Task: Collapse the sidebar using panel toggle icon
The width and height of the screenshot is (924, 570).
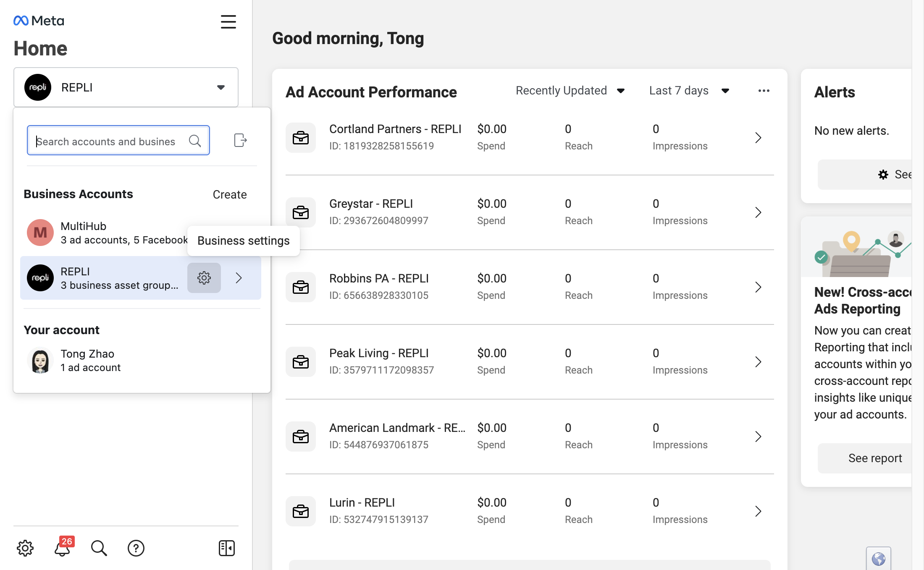Action: pos(227,548)
